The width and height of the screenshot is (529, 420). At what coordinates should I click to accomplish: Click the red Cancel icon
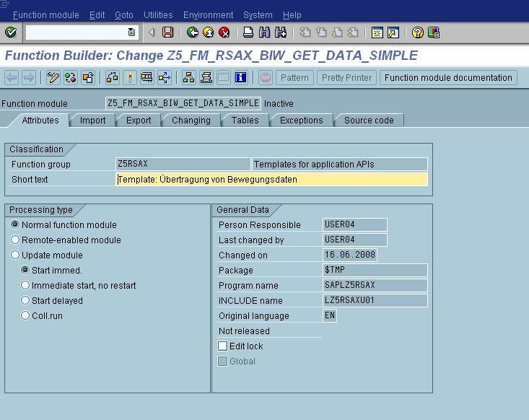224,32
